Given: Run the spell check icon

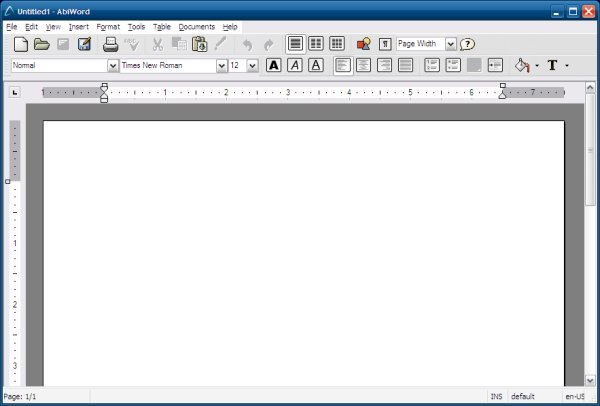Looking at the screenshot, I should 132,44.
